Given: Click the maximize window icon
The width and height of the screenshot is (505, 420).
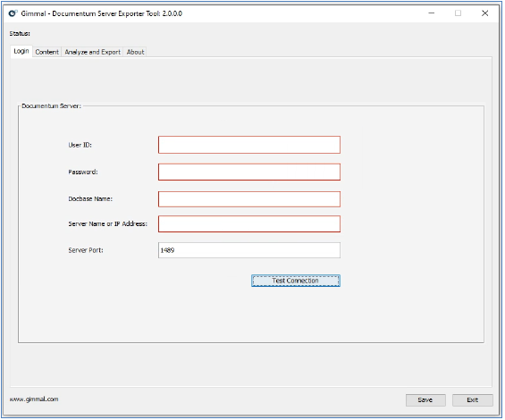Looking at the screenshot, I should [458, 13].
